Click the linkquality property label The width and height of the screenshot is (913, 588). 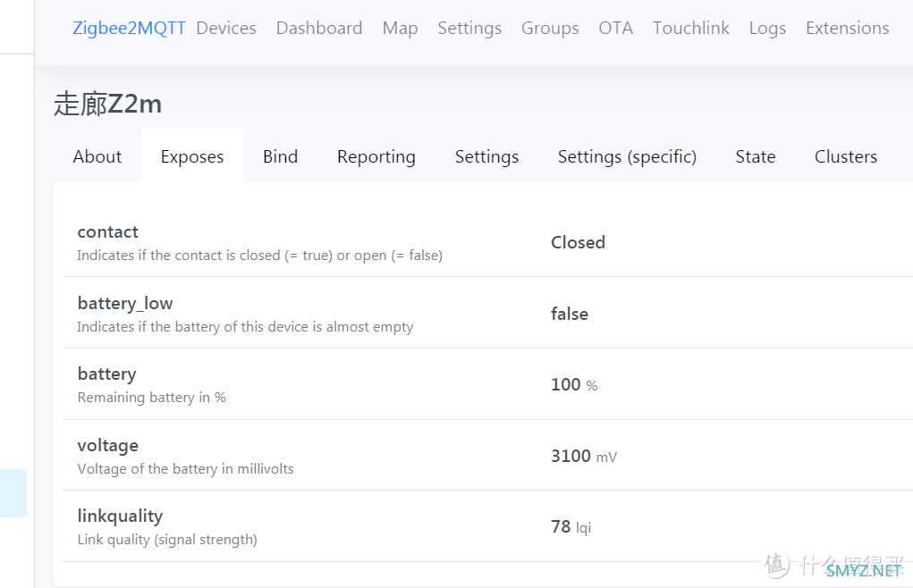coord(120,516)
